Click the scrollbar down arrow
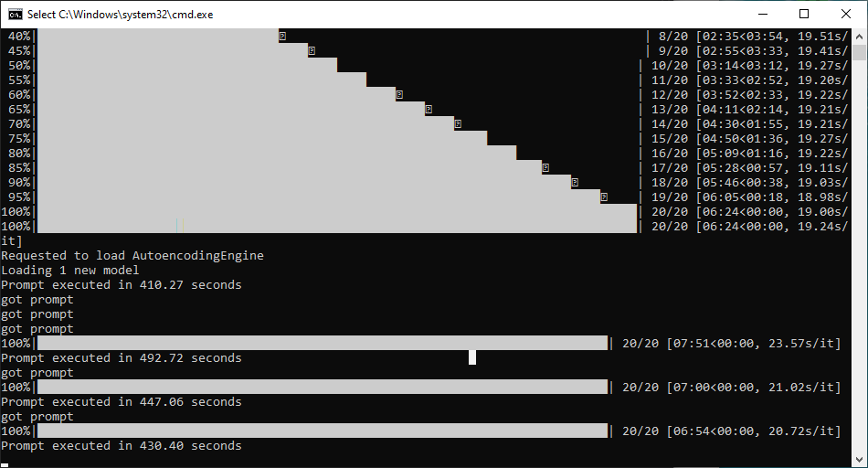This screenshot has height=468, width=868. click(860, 460)
